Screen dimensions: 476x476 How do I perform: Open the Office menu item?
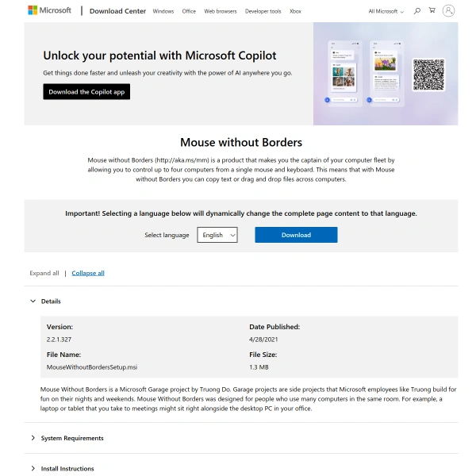(x=189, y=12)
